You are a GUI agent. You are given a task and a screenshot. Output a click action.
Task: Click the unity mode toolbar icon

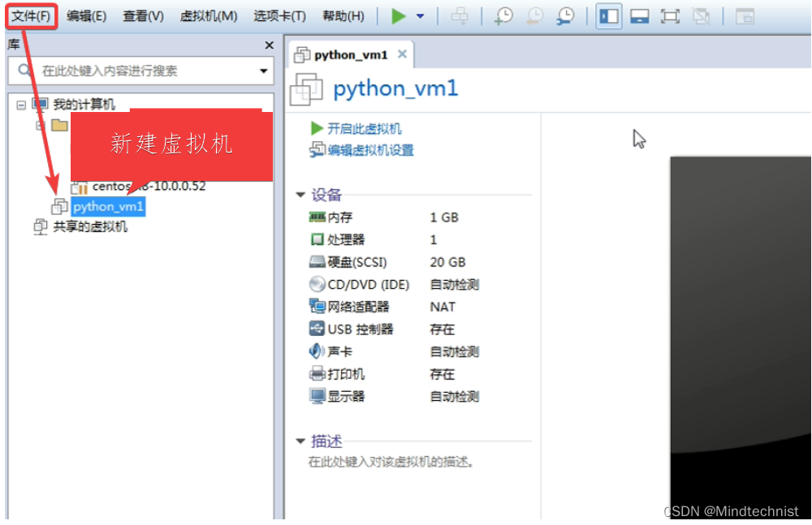click(x=702, y=16)
